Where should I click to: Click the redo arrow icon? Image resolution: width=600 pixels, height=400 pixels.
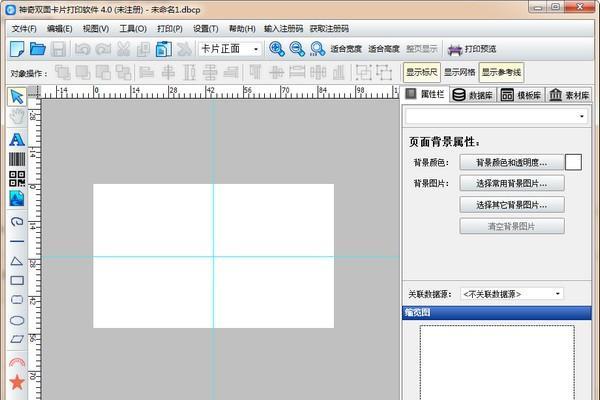103,49
